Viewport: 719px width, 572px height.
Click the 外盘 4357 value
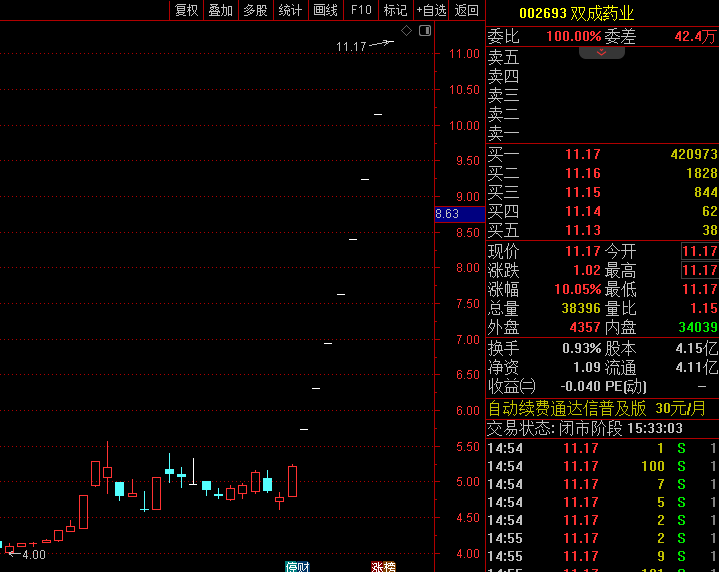click(585, 328)
